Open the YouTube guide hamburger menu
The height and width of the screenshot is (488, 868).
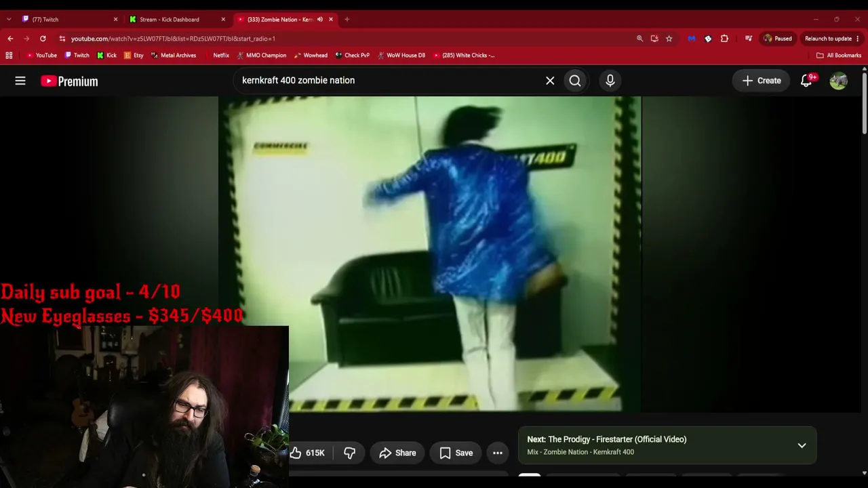pos(20,81)
